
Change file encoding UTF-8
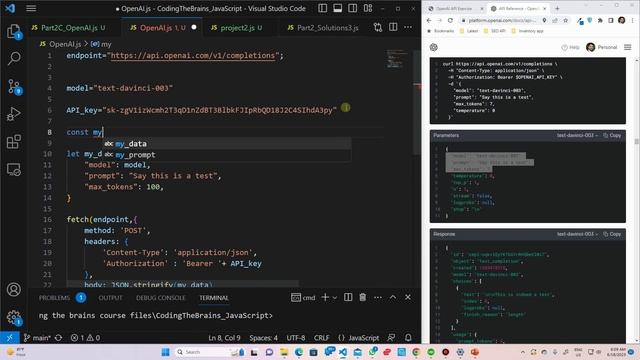point(296,338)
